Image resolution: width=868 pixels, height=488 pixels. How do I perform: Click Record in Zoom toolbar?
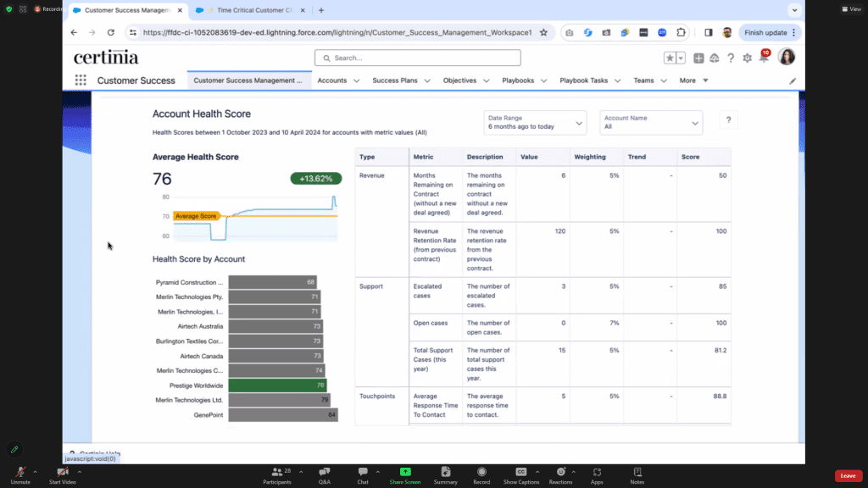(x=481, y=475)
